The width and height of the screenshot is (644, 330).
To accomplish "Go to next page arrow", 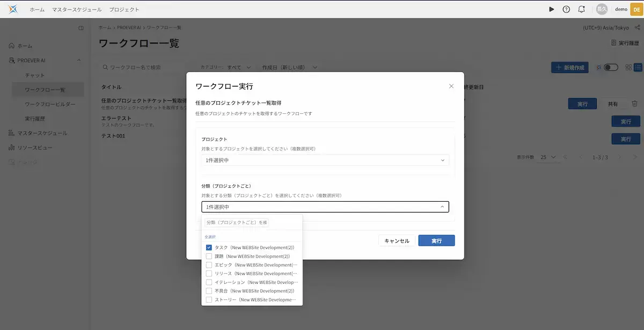I will click(x=620, y=157).
